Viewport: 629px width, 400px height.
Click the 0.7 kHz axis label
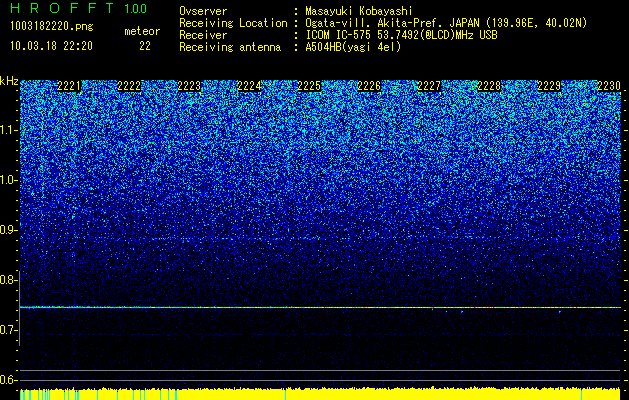point(9,330)
